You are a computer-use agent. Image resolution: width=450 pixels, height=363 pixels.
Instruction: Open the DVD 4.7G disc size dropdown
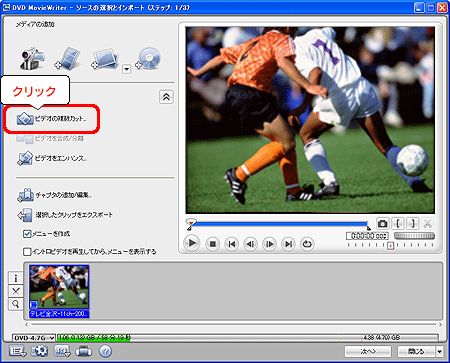tap(34, 338)
